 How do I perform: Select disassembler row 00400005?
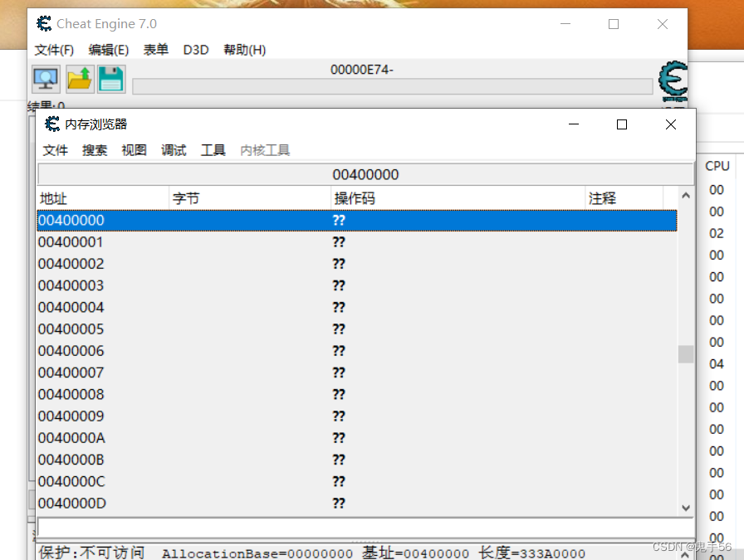click(x=357, y=329)
